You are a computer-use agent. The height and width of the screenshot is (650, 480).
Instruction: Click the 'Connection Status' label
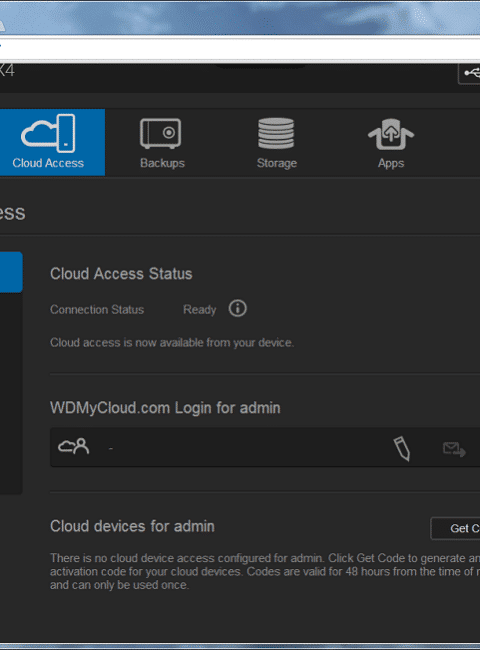point(97,310)
